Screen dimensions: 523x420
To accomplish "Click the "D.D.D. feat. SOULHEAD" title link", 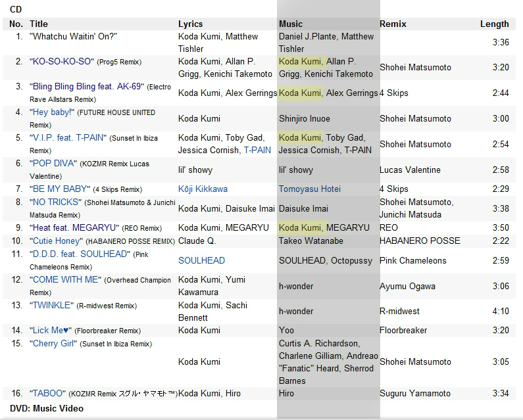I will tap(80, 254).
